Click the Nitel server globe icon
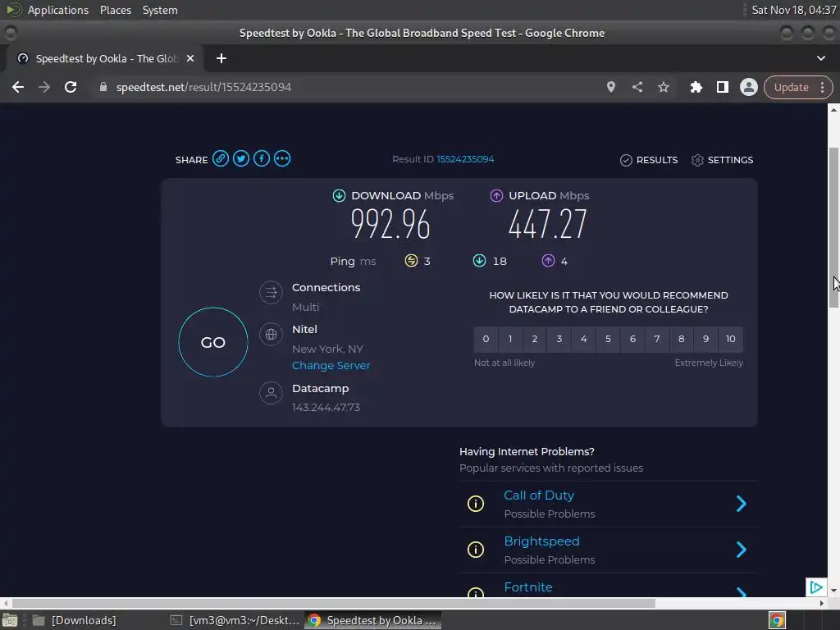The image size is (840, 630). tap(271, 335)
